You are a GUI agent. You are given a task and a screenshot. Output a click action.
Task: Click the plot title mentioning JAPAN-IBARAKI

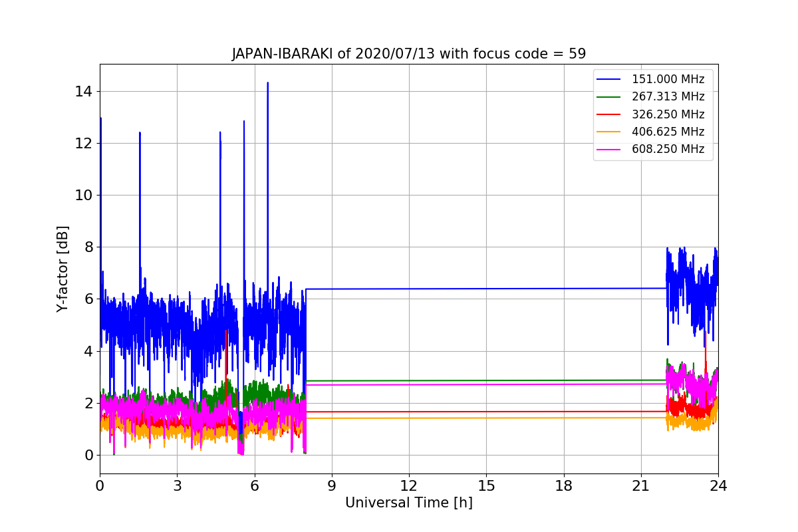coord(409,54)
